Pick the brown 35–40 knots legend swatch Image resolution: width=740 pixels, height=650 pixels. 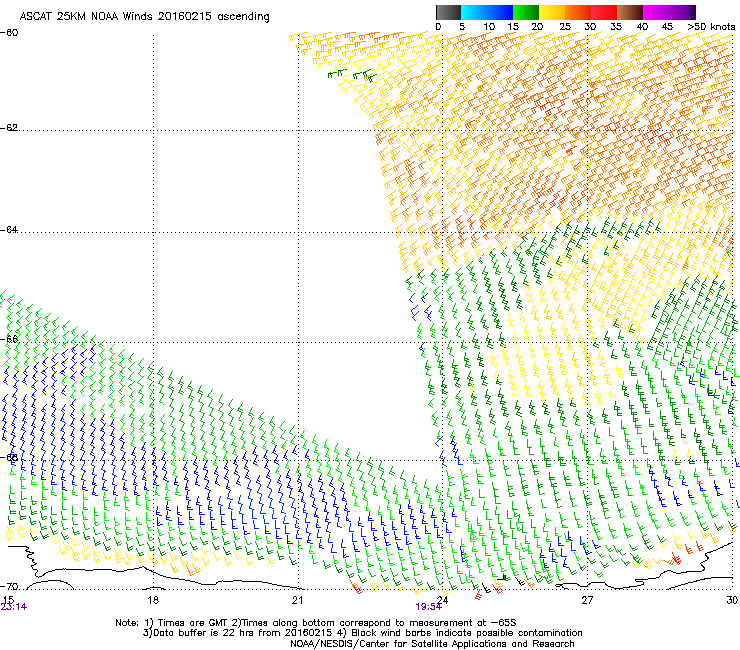(630, 12)
